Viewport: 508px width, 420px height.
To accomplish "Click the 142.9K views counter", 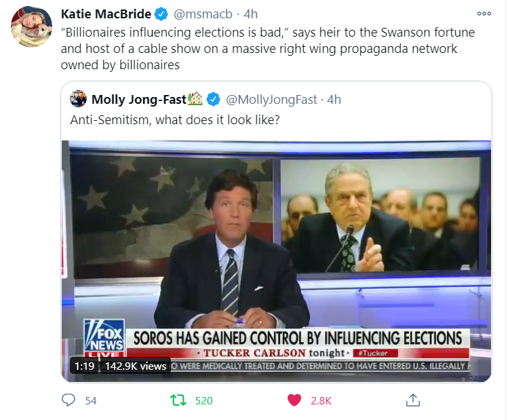I will coord(136,366).
